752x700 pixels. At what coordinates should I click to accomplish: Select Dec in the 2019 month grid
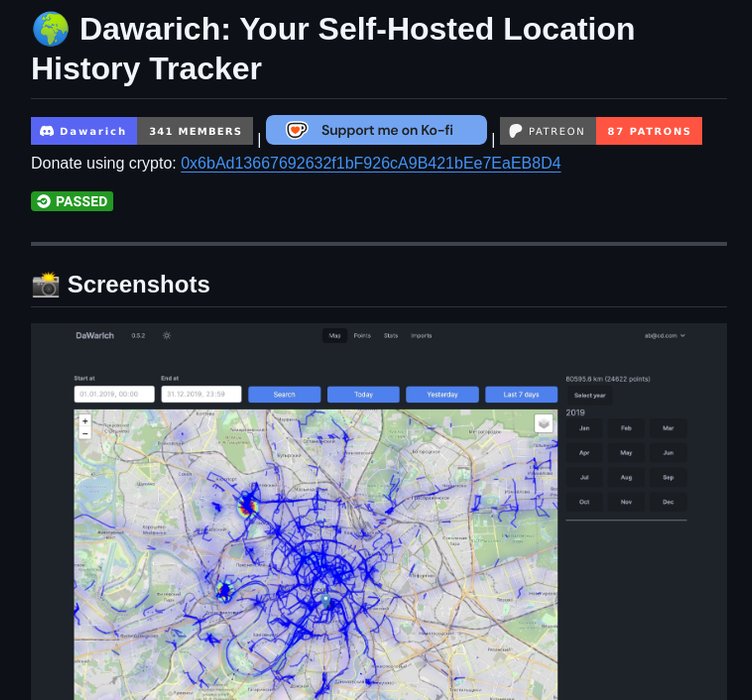click(x=668, y=502)
